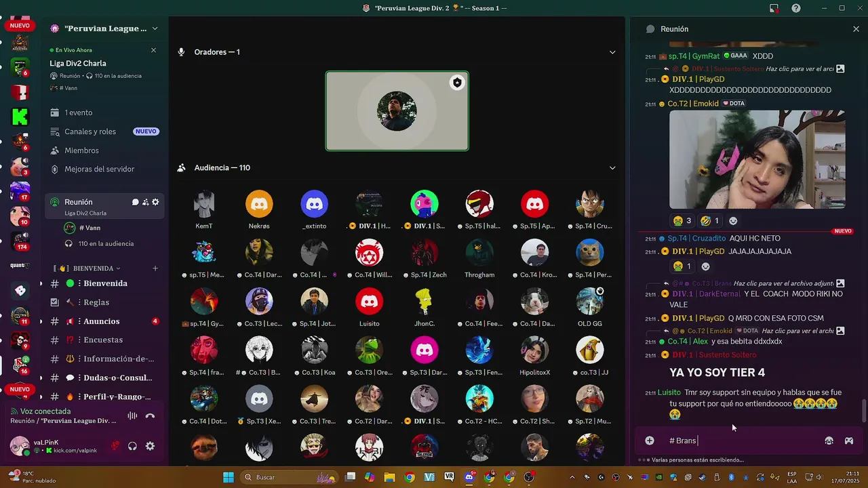
Task: Open apps launcher icon in chat box
Action: [848, 441]
